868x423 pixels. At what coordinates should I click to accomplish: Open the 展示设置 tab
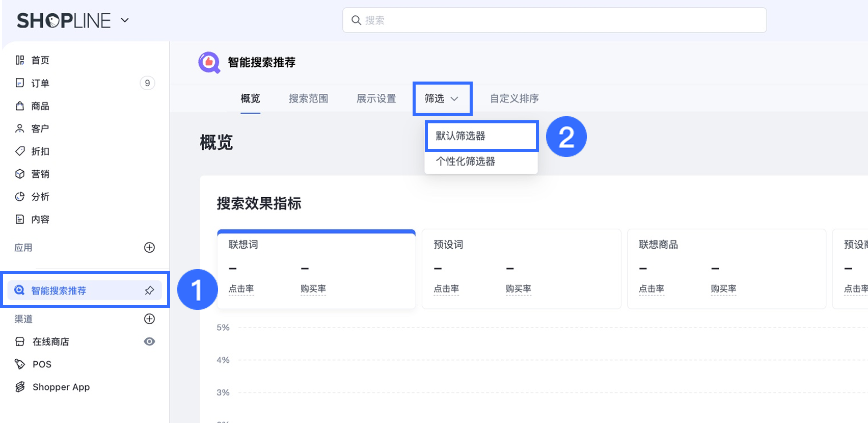376,98
